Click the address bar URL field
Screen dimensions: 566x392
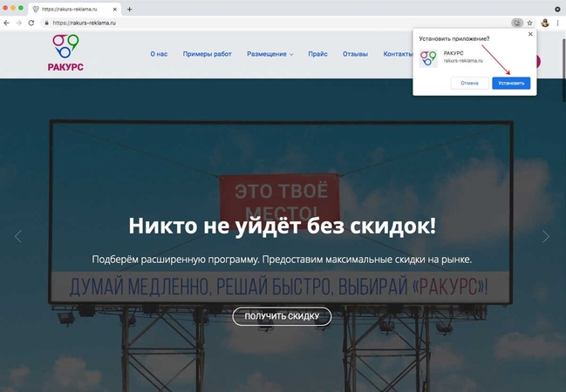coord(275,23)
